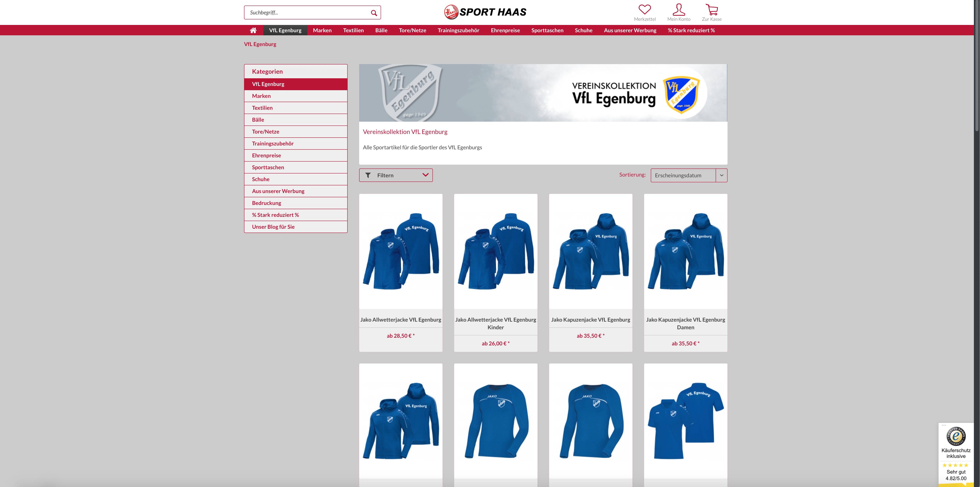Screen dimensions: 980x487
Task: Select Aus unserer Werbung in sidebar
Action: click(x=296, y=191)
